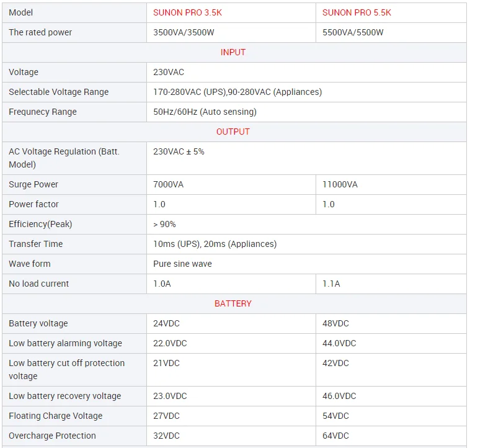
Task: Click the '22.0VDC' alarm value
Action: [x=170, y=343]
